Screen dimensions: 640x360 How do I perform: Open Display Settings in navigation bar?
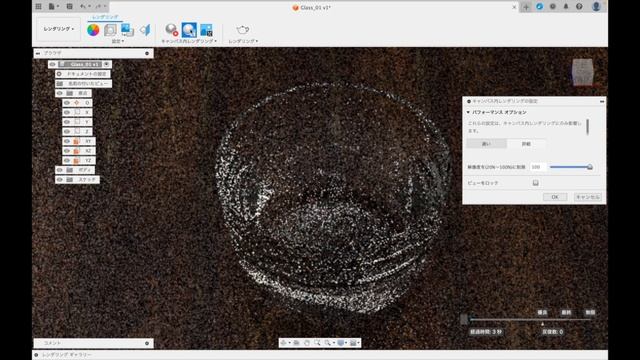coord(342,343)
